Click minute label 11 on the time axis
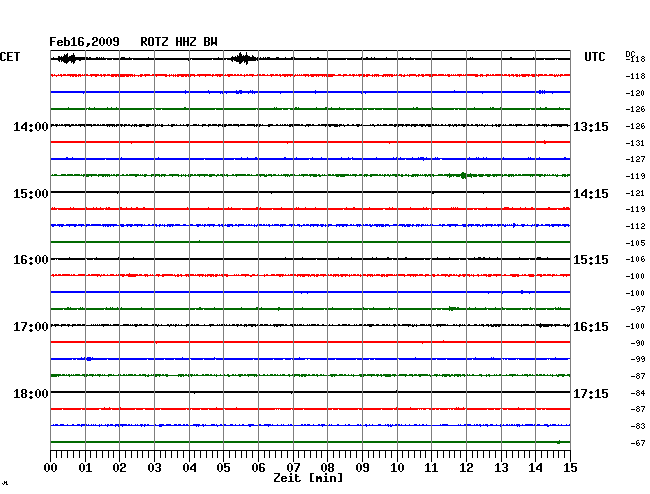This screenshot has width=650, height=494. click(431, 467)
